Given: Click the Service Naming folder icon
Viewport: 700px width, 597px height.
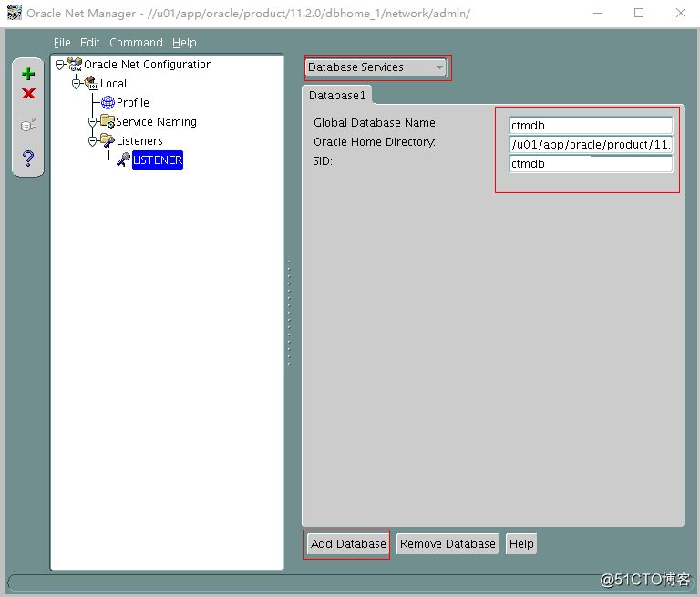Looking at the screenshot, I should point(108,121).
